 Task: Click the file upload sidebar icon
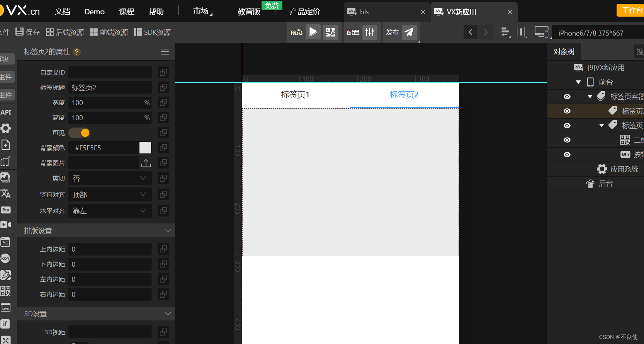point(5,145)
